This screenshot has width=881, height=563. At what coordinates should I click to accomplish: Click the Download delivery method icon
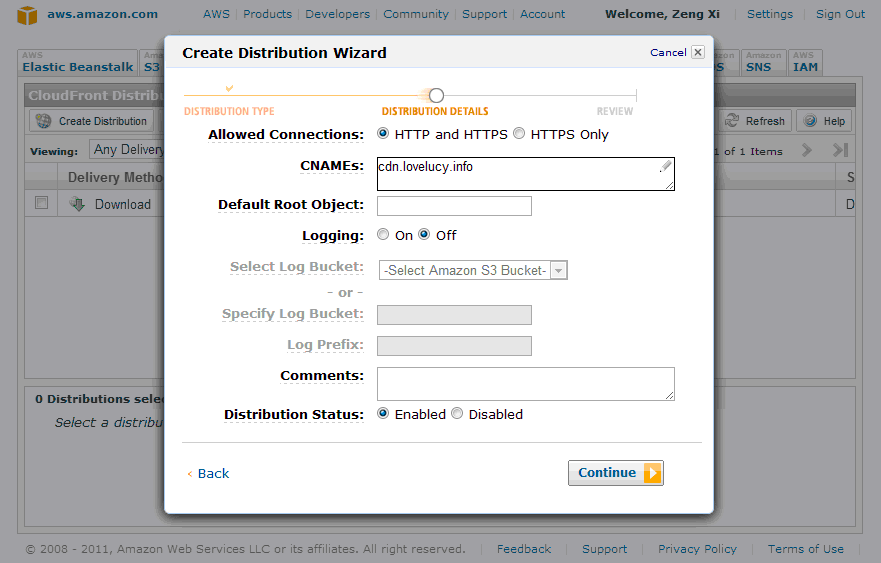[78, 204]
